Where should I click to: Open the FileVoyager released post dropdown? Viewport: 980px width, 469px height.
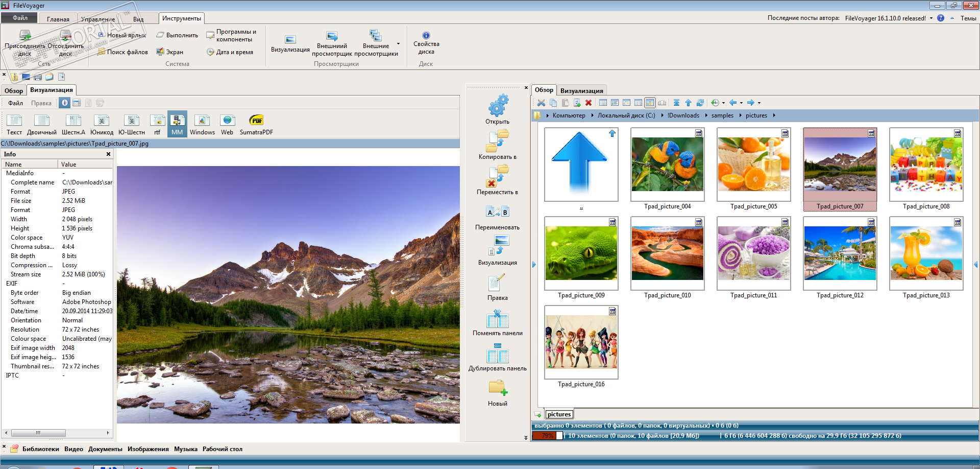pos(931,18)
